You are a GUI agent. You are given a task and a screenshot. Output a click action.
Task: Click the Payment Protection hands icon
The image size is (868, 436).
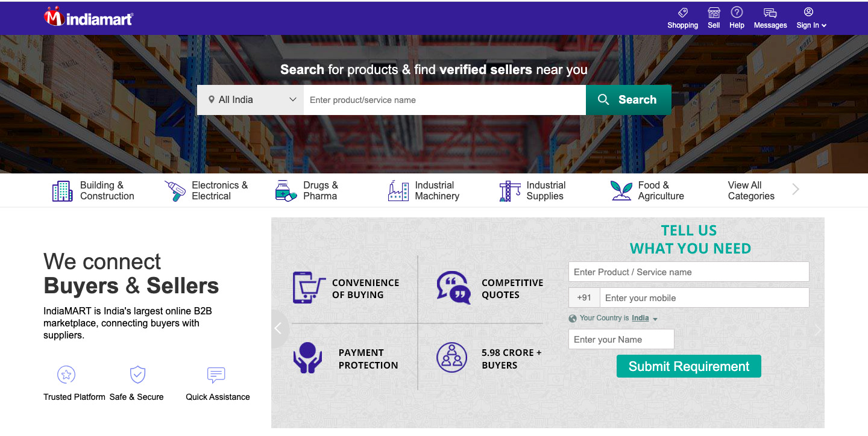(308, 358)
